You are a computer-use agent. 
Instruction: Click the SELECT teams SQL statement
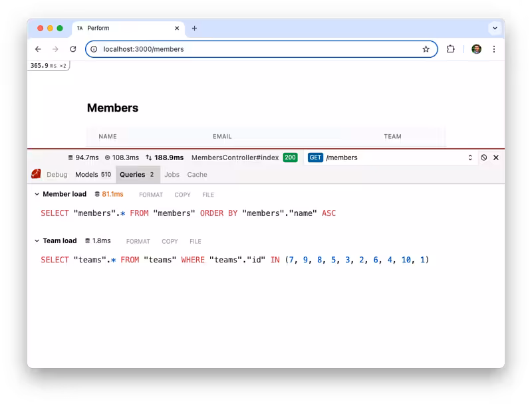[x=235, y=260]
